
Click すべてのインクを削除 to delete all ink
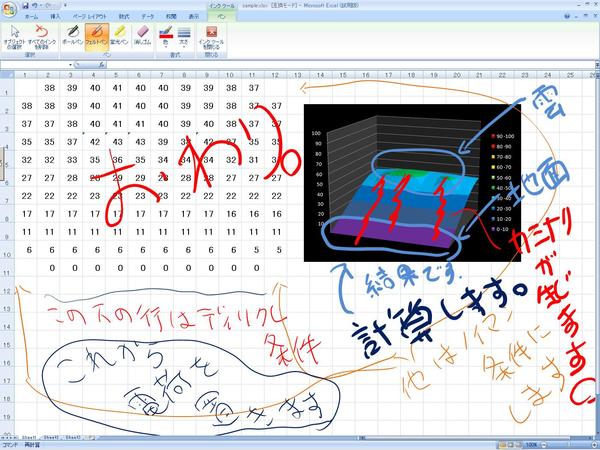click(x=42, y=38)
